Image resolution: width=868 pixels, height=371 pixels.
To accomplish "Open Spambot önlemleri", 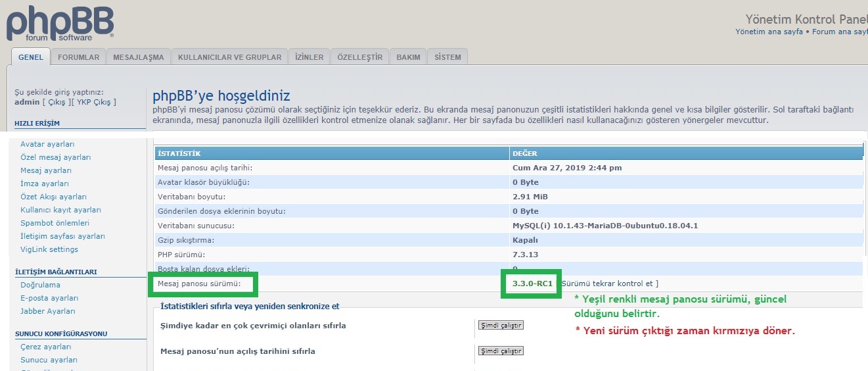I will tap(55, 223).
